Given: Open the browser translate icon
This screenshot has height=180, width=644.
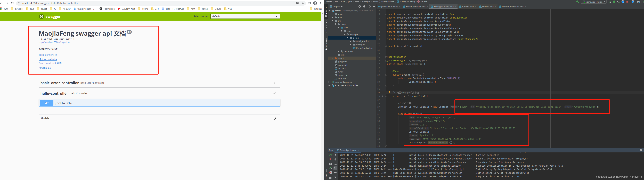Looking at the screenshot, I should 297,3.
